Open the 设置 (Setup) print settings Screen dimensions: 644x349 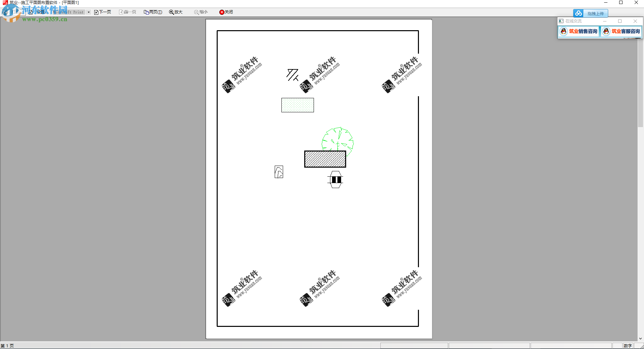click(38, 12)
